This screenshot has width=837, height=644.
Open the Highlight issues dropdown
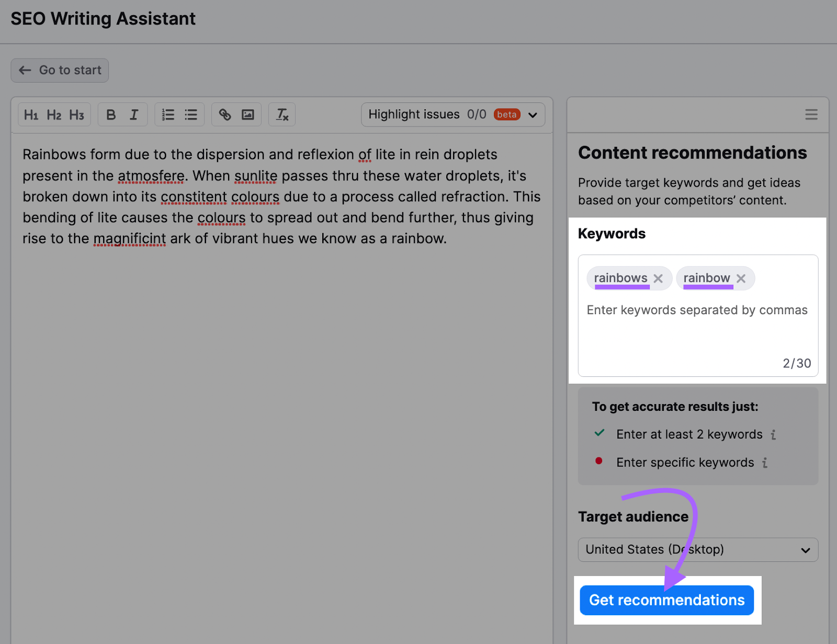(453, 114)
